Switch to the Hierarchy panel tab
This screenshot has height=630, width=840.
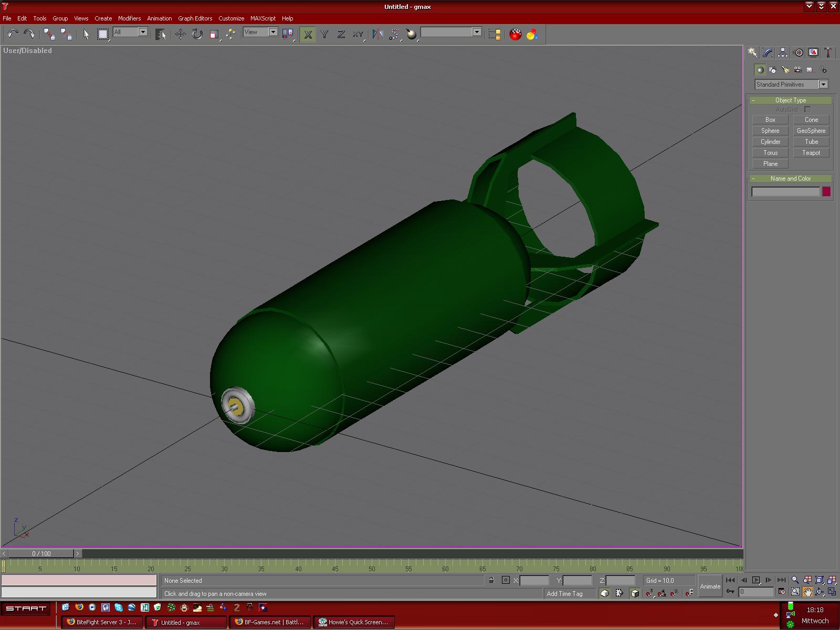(783, 52)
